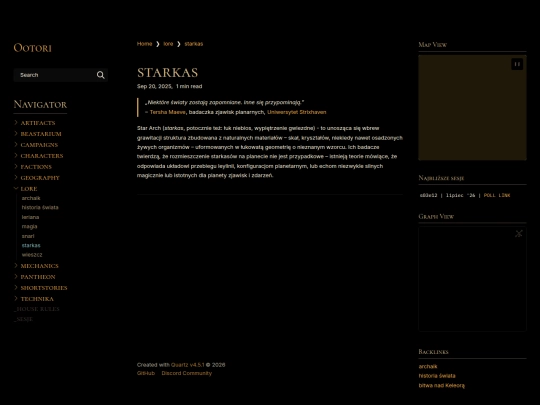Open historia świata under Lore
The width and height of the screenshot is (540, 405).
tap(40, 208)
